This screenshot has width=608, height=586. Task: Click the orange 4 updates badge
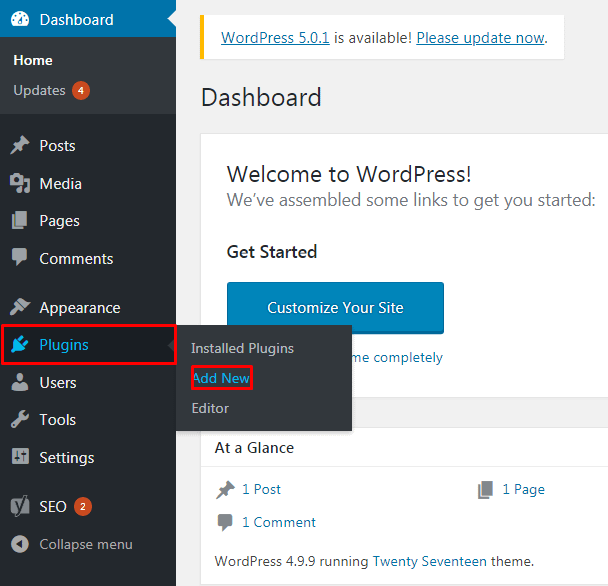coord(81,90)
